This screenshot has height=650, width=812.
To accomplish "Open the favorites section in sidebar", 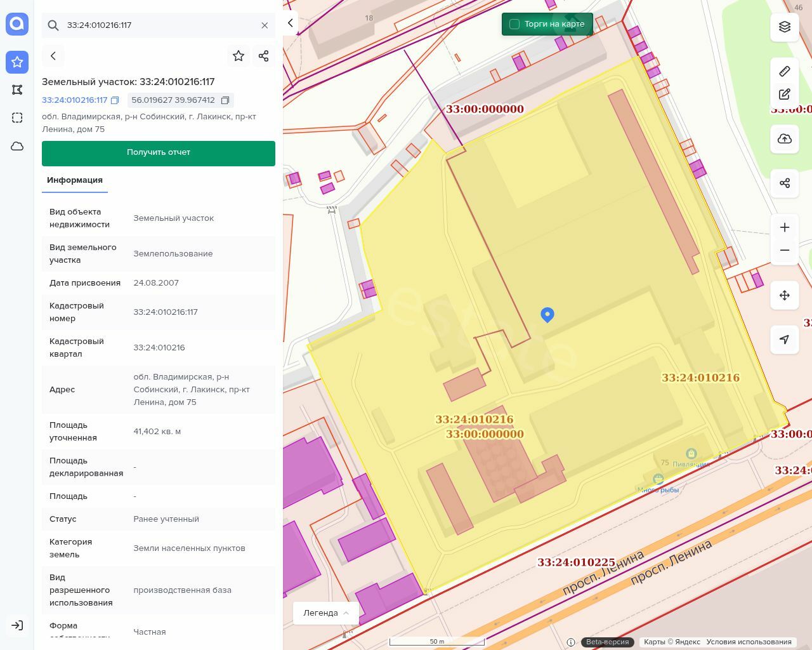I will 17,62.
